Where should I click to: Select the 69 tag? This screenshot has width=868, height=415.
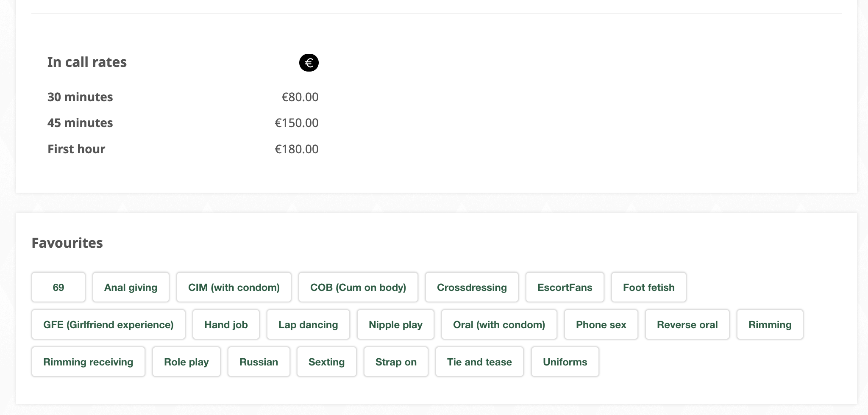pos(58,287)
